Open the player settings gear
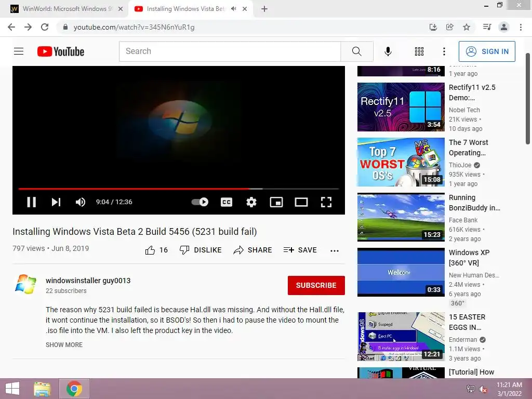Viewport: 532px width, 399px height. click(x=251, y=202)
